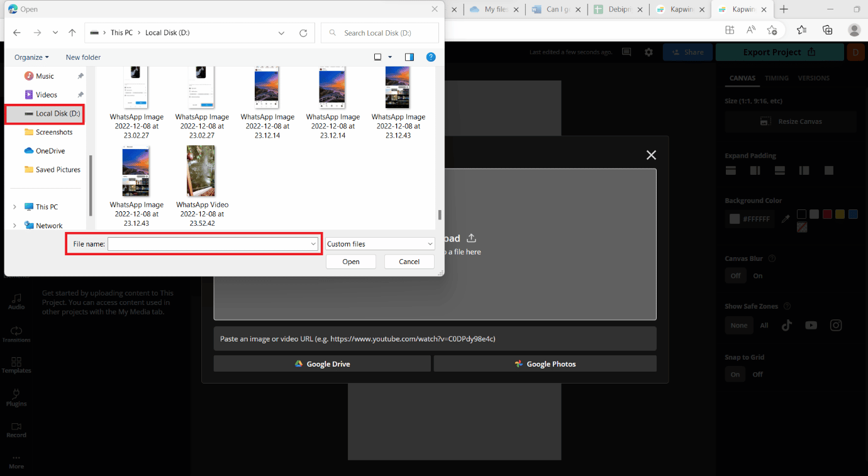This screenshot has width=868, height=476.
Task: Select the yellow background color swatch
Action: click(x=840, y=214)
